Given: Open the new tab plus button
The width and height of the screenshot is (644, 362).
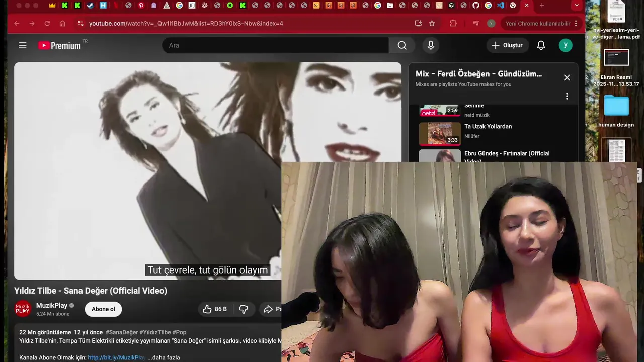Looking at the screenshot, I should [x=542, y=5].
